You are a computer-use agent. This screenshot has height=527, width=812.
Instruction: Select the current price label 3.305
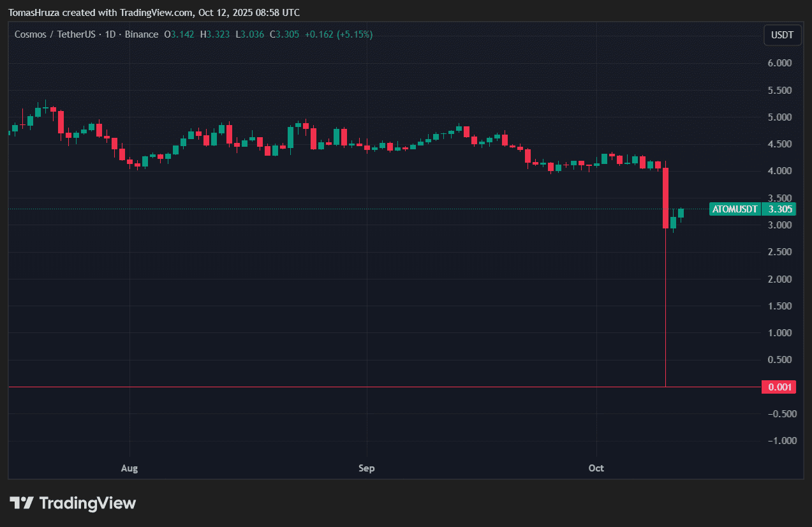pos(780,209)
